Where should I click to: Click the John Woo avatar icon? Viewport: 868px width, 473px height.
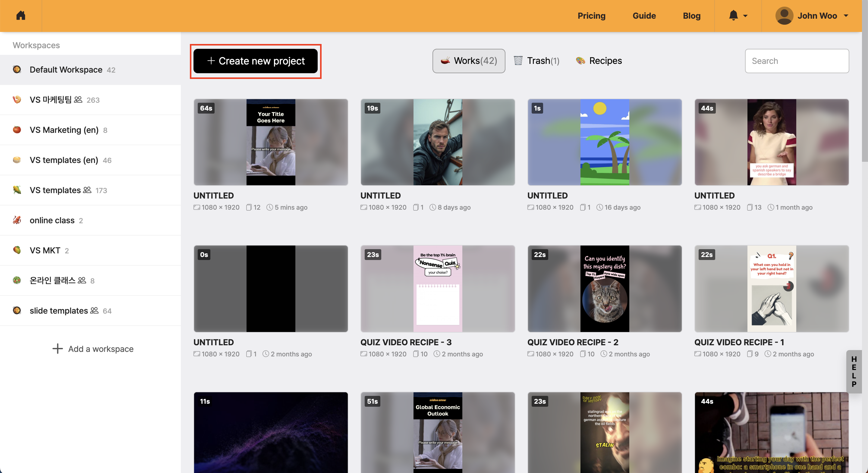click(x=784, y=15)
